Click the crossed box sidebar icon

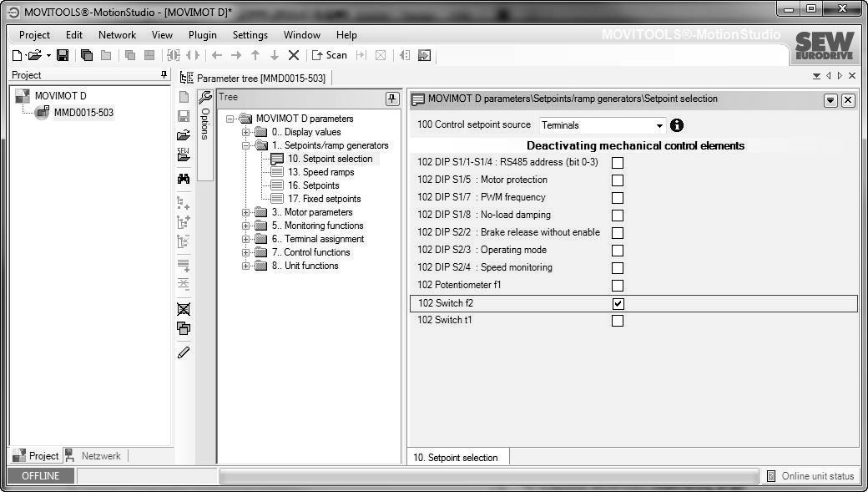(x=184, y=309)
